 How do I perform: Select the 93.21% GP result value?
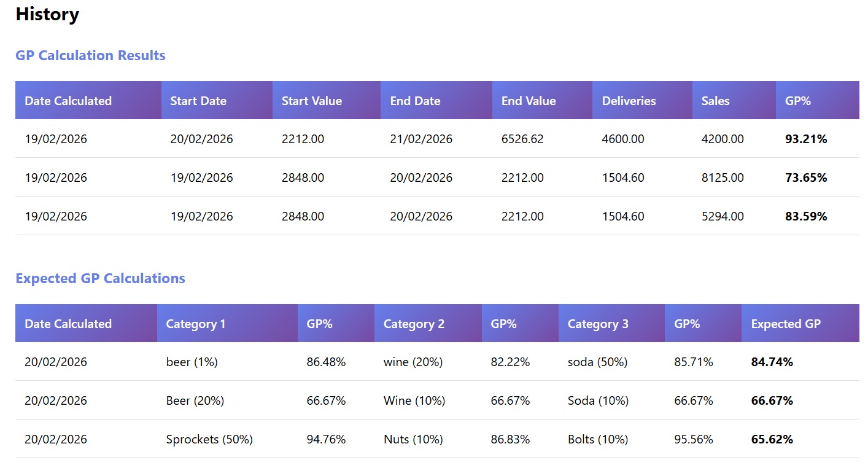806,139
